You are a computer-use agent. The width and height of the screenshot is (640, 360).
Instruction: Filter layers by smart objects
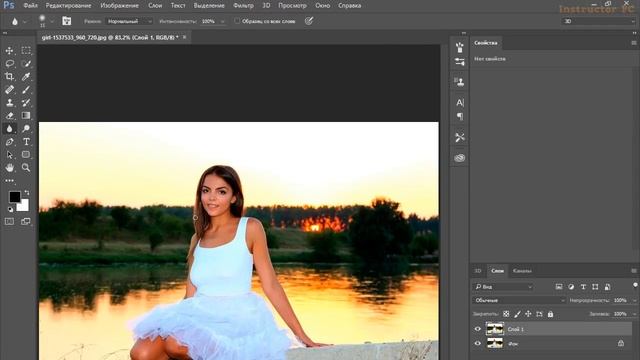click(x=607, y=287)
